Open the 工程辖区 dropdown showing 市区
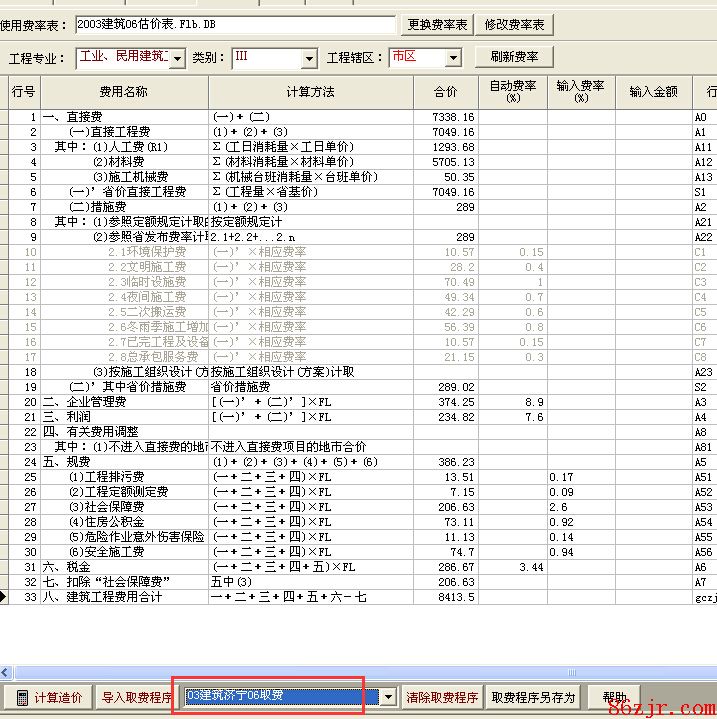The width and height of the screenshot is (717, 719). (x=453, y=58)
